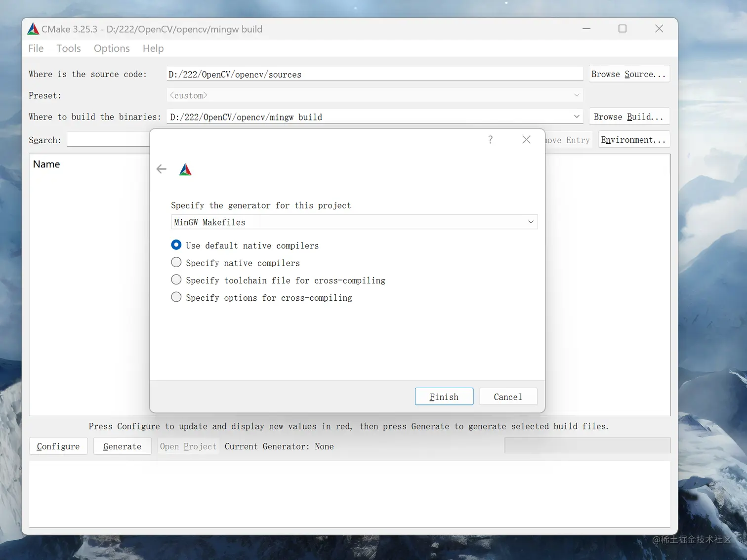This screenshot has height=560, width=747.
Task: Click the progress bar beside Current Generator
Action: 587,445
